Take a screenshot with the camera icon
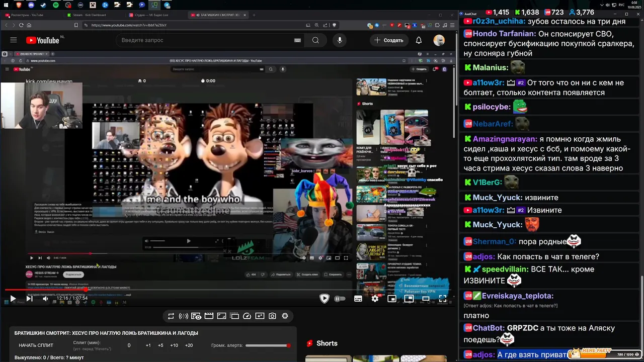 click(272, 316)
